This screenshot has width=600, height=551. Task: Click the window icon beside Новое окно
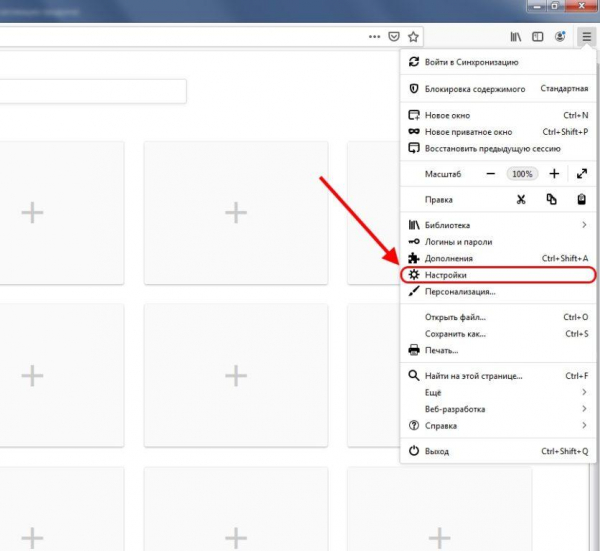tap(414, 115)
